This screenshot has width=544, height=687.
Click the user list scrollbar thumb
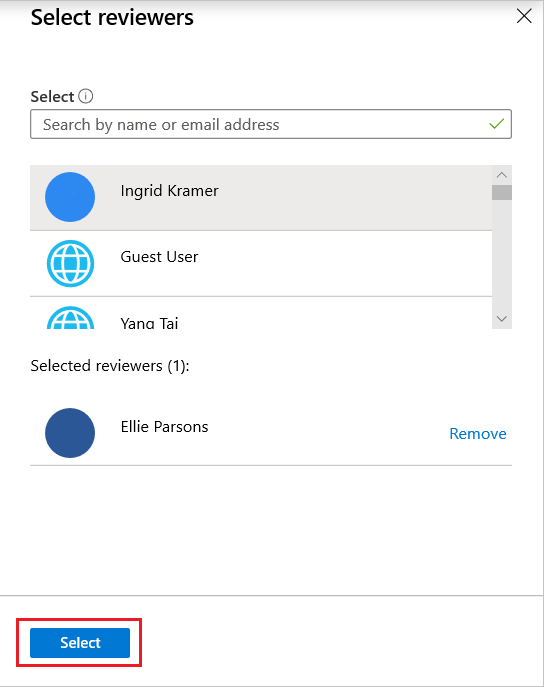tap(502, 192)
